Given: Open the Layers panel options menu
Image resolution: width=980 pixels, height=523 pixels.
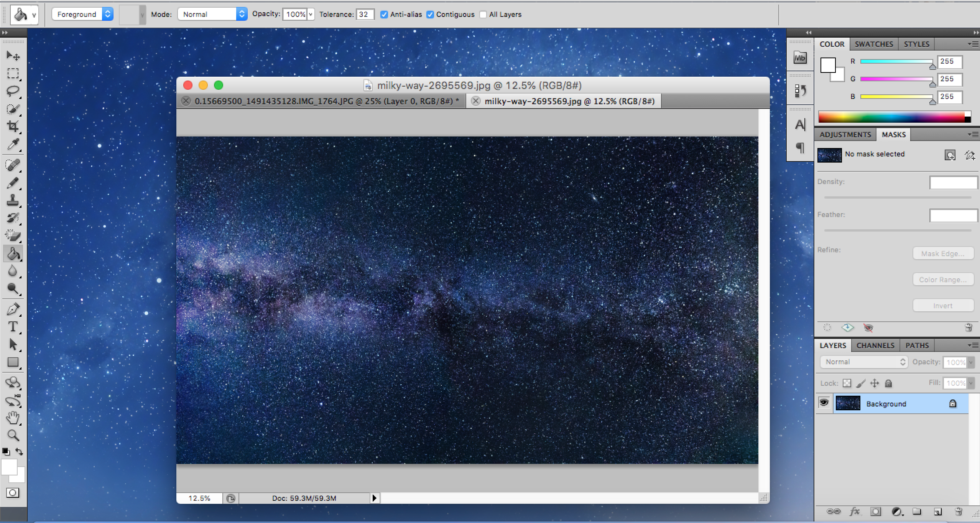Looking at the screenshot, I should pos(973,345).
